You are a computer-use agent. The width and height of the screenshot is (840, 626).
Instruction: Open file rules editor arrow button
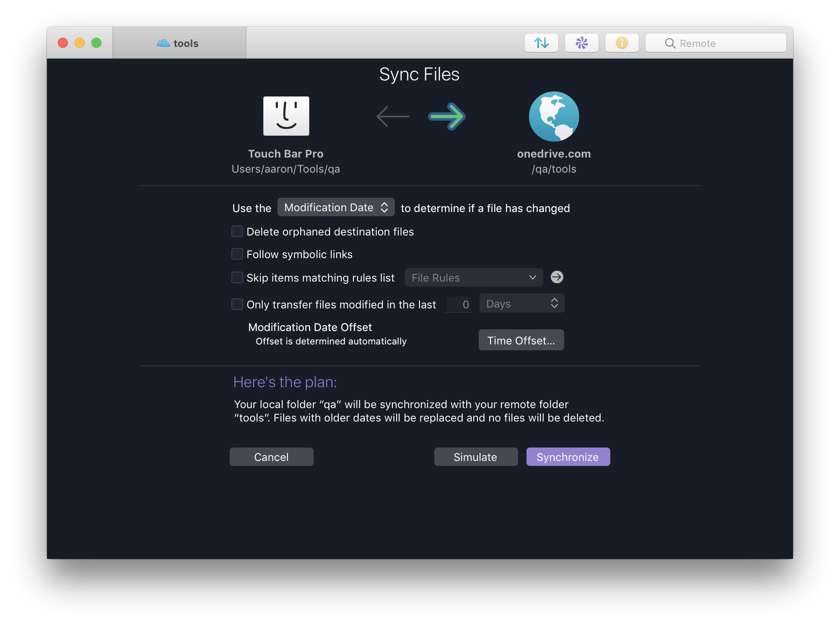pyautogui.click(x=557, y=277)
